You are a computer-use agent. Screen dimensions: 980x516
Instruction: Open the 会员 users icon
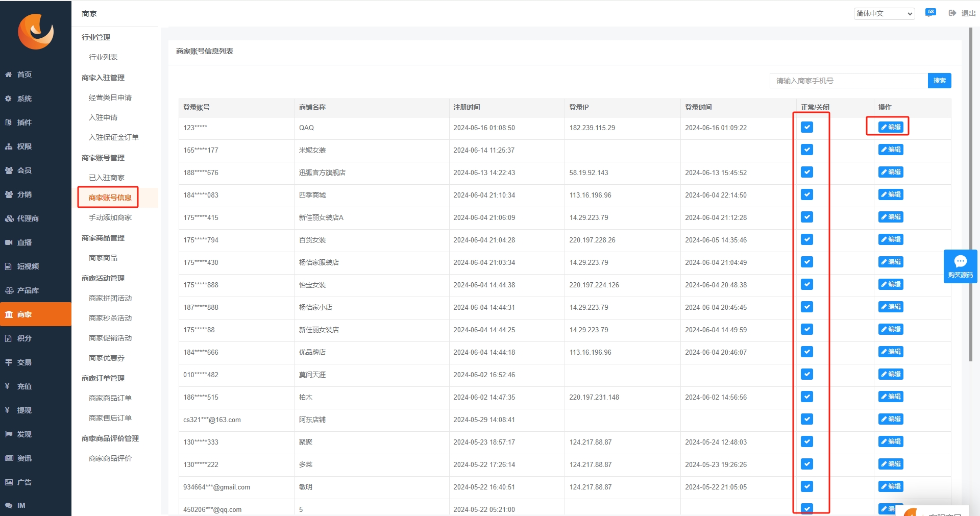[x=9, y=170]
